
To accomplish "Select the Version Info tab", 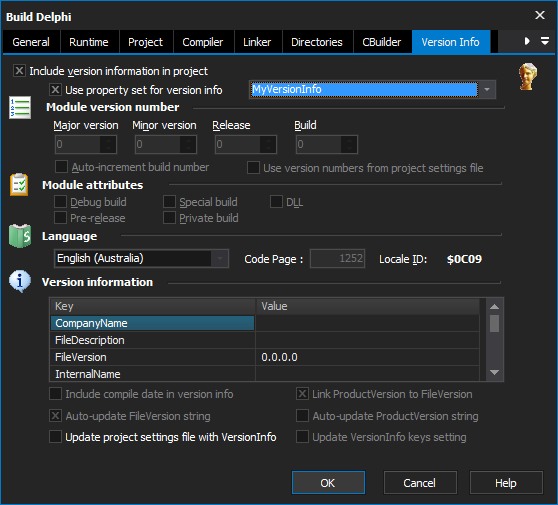I will point(451,42).
